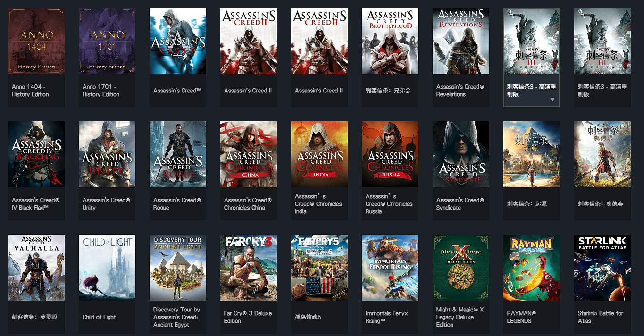Open the Assassin's Creed Brotherhood cover art
This screenshot has width=644, height=336.
390,41
